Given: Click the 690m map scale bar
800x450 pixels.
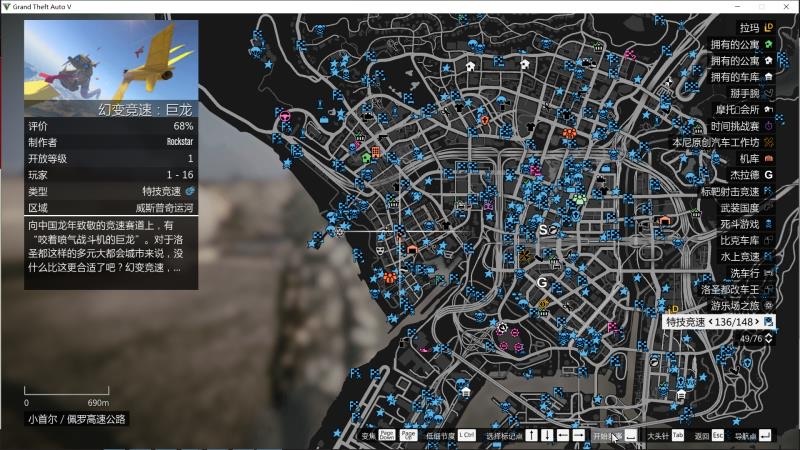Looking at the screenshot, I should (x=66, y=391).
